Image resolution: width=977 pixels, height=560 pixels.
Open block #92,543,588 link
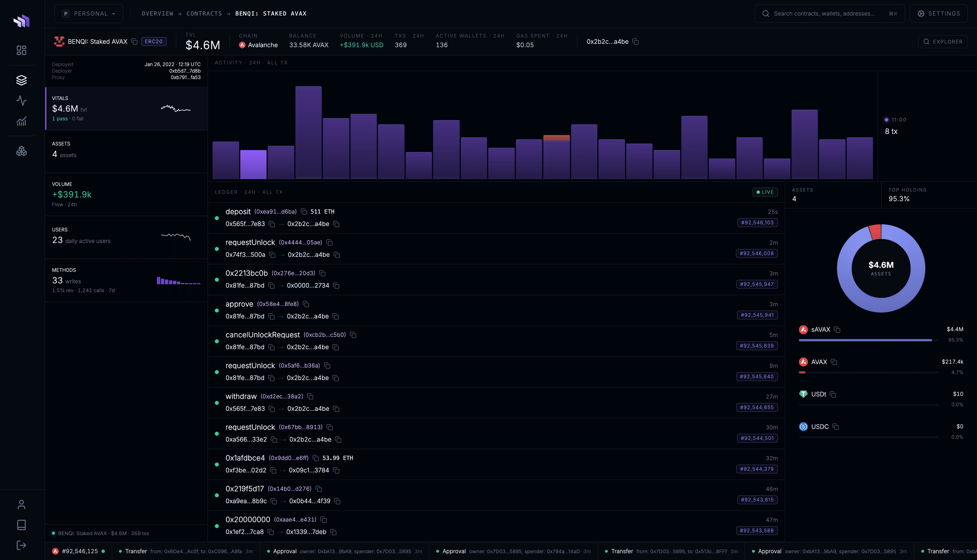click(x=756, y=530)
